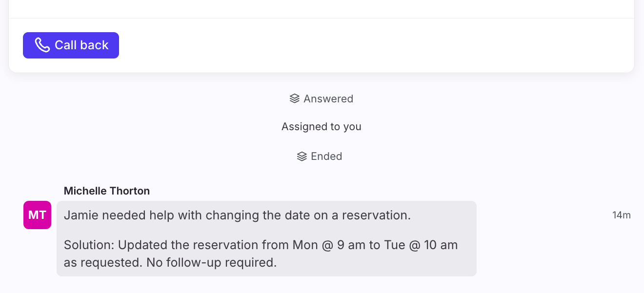Open the MT avatar for Michelle Thorton
The height and width of the screenshot is (293, 644).
(37, 215)
